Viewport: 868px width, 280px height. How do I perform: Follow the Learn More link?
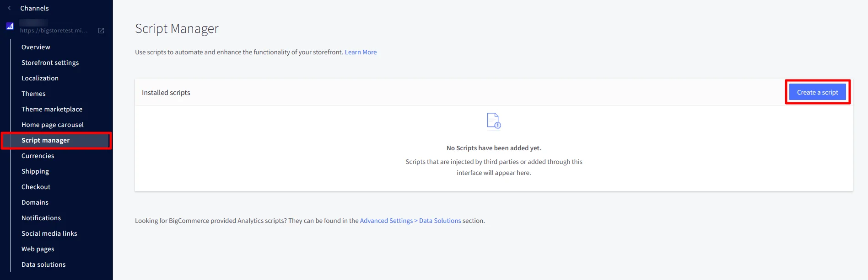[361, 52]
